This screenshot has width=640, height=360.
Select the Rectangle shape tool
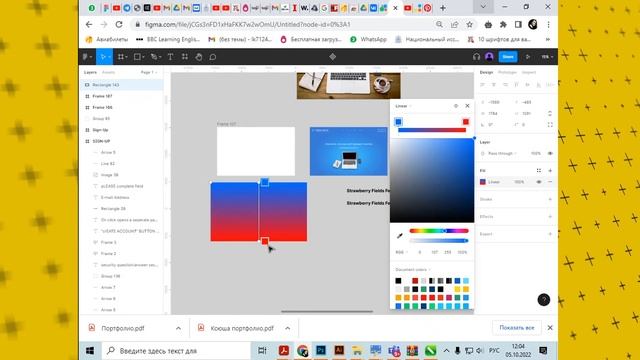pyautogui.click(x=138, y=57)
